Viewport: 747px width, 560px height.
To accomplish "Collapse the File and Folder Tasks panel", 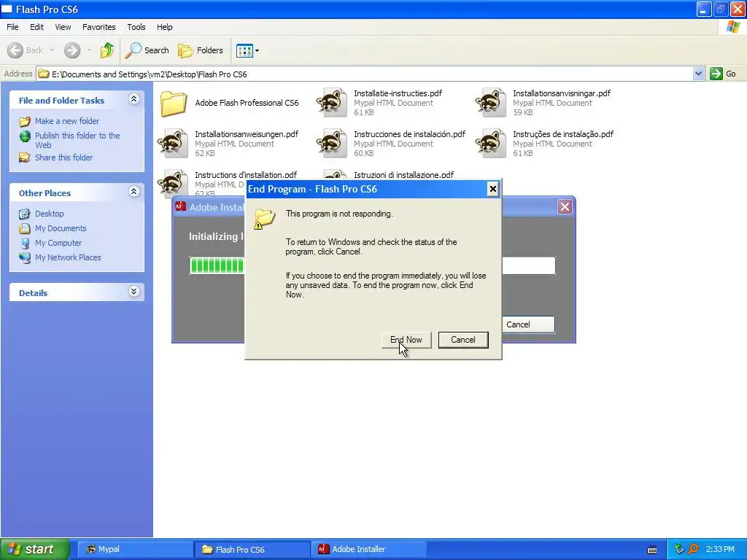I will pos(134,99).
